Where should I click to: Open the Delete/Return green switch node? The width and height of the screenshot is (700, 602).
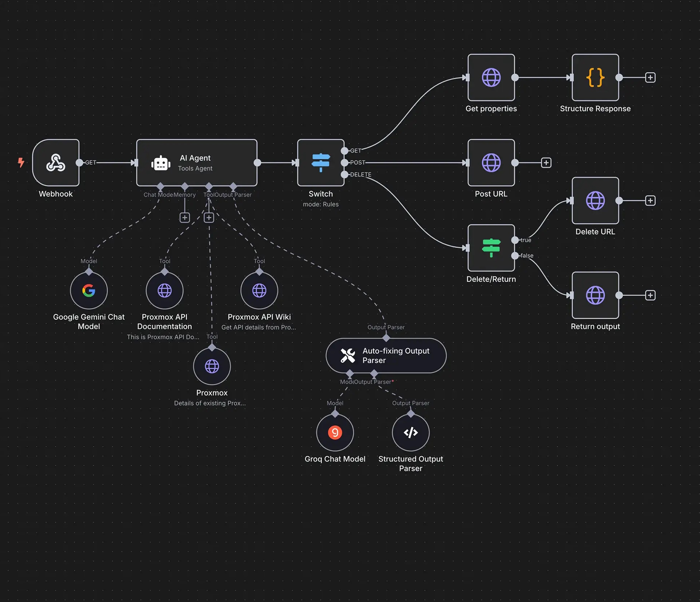coord(491,248)
